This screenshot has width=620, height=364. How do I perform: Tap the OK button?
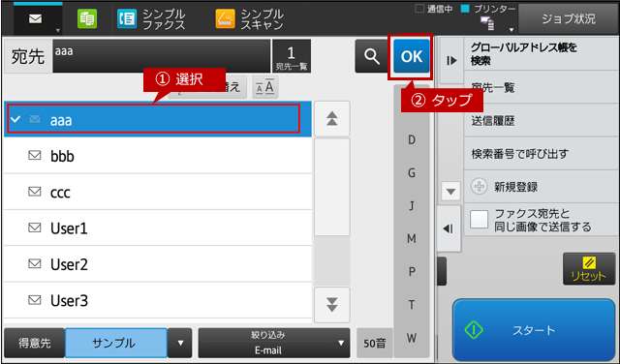pos(411,56)
